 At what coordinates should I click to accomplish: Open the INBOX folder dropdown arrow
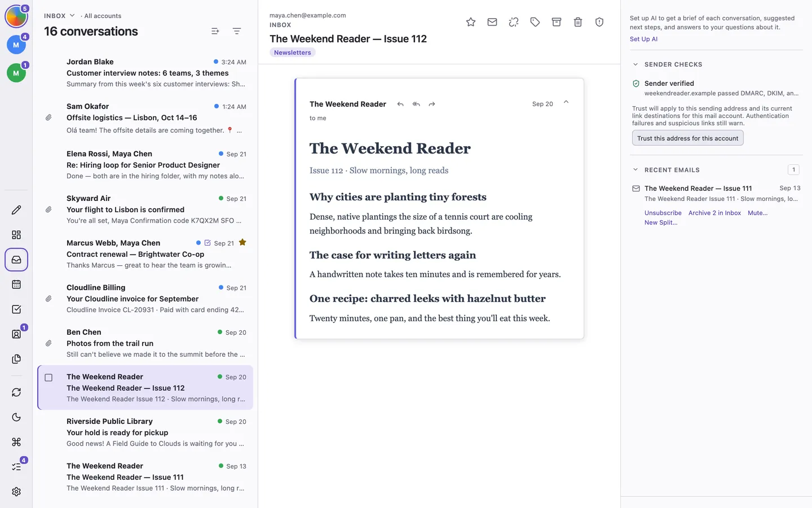[x=72, y=16]
